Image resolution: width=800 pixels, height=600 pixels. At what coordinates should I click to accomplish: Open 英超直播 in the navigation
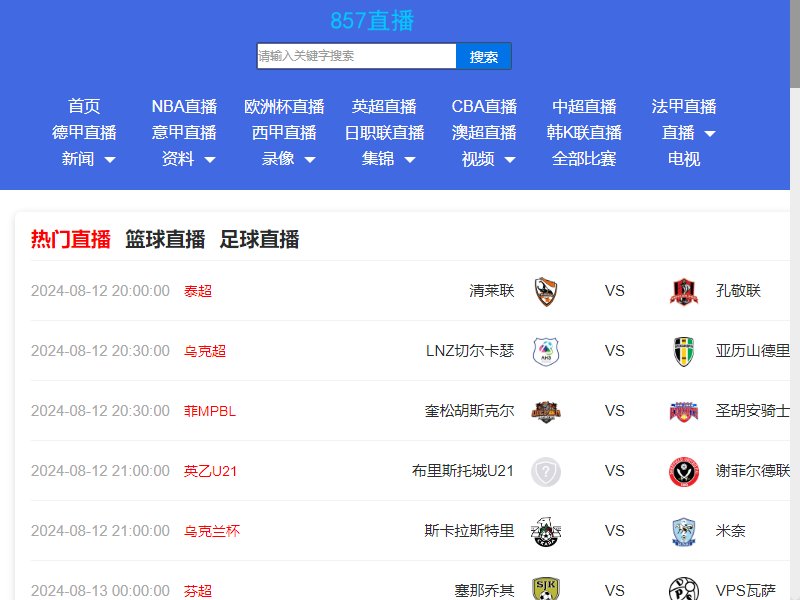tap(384, 106)
